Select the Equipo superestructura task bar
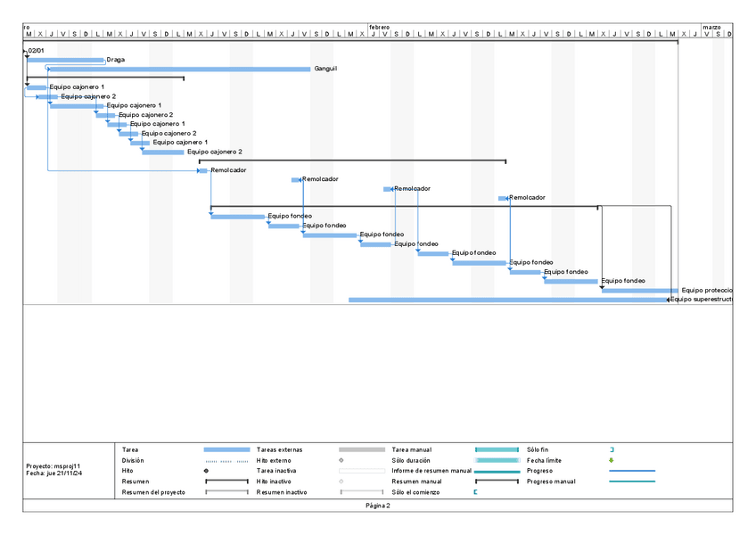Screen dimensions: 756x535 click(x=507, y=300)
